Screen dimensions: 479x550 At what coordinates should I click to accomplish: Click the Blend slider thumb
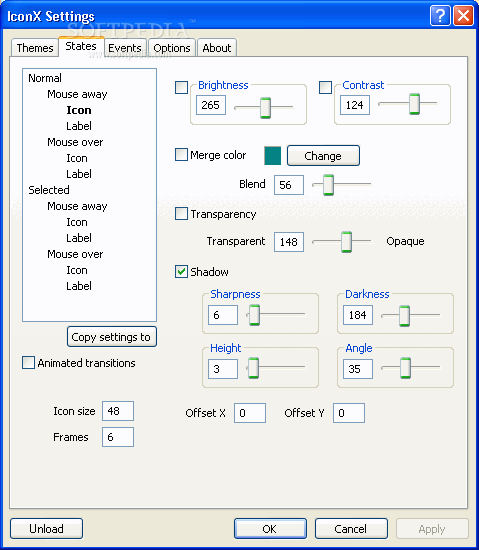coord(329,185)
